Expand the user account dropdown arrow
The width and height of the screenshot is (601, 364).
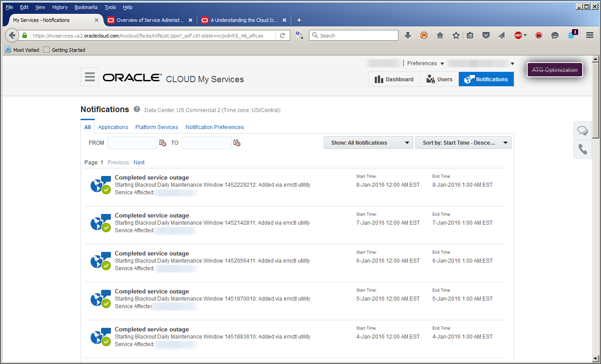pyautogui.click(x=512, y=64)
